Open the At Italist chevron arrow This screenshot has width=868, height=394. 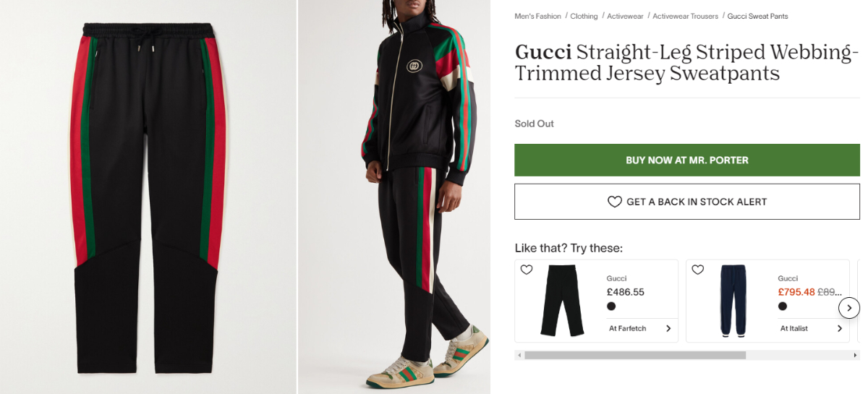tap(840, 328)
